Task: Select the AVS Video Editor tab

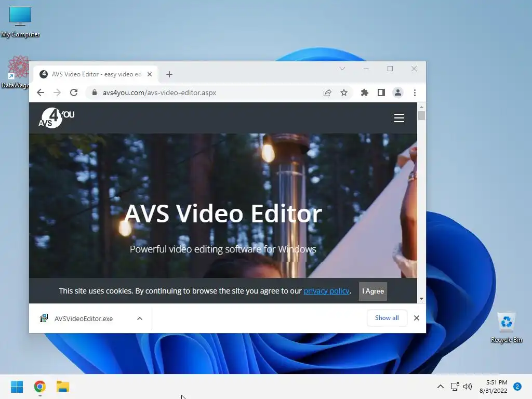Action: [x=96, y=74]
